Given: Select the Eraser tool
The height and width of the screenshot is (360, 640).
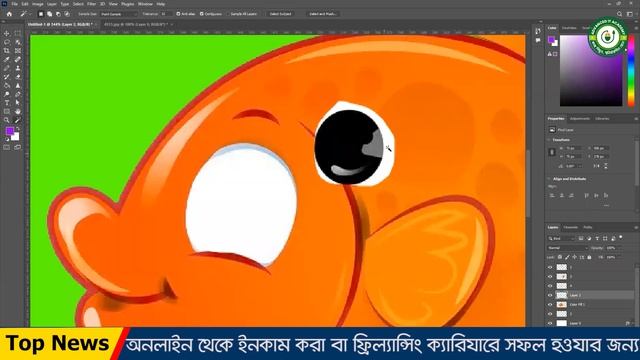Looking at the screenshot, I should (18, 77).
